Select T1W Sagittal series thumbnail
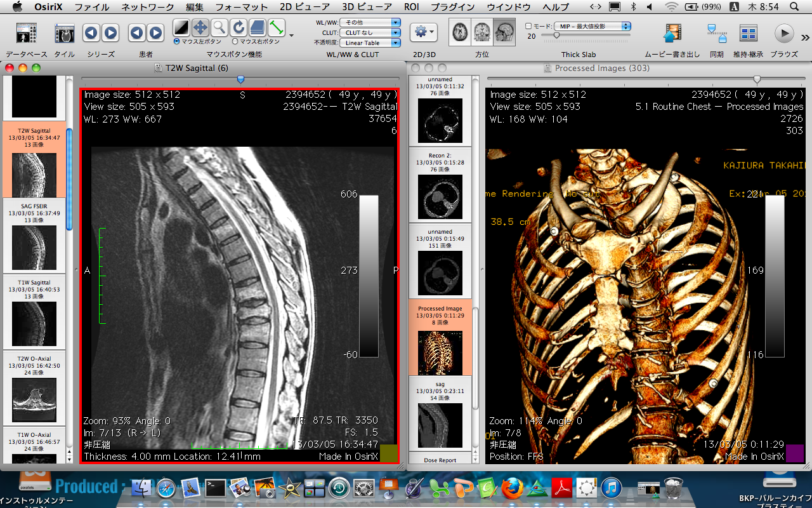The image size is (812, 508). (x=34, y=312)
